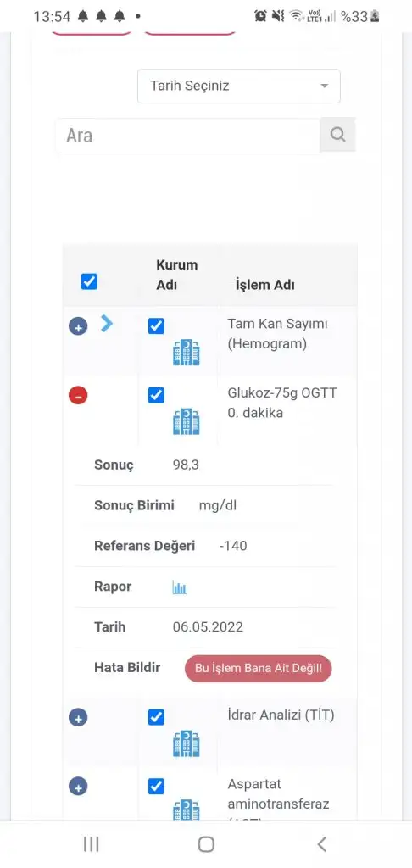Tap Android home navigation icon
Screen dimensions: 412x868
click(206, 844)
